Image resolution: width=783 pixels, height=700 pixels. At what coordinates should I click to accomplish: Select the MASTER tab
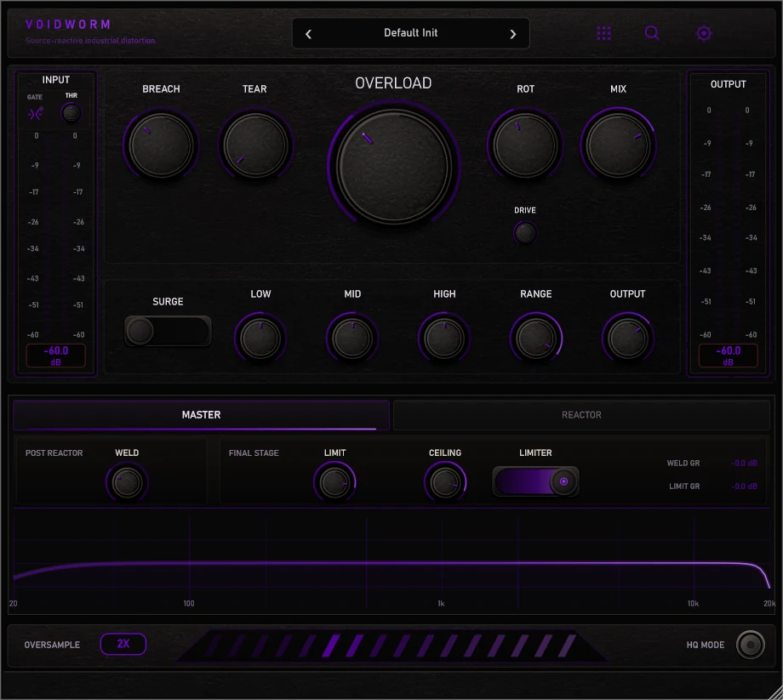[201, 414]
